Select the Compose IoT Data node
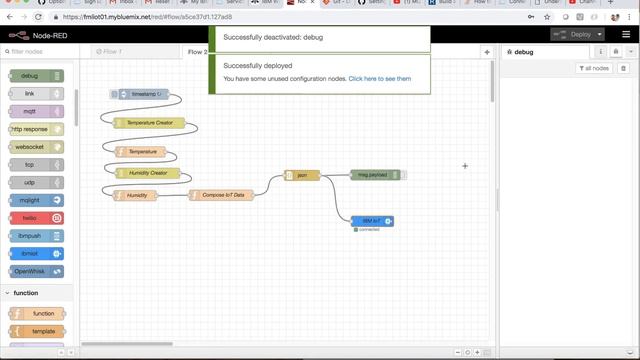The width and height of the screenshot is (640, 360). (x=221, y=195)
